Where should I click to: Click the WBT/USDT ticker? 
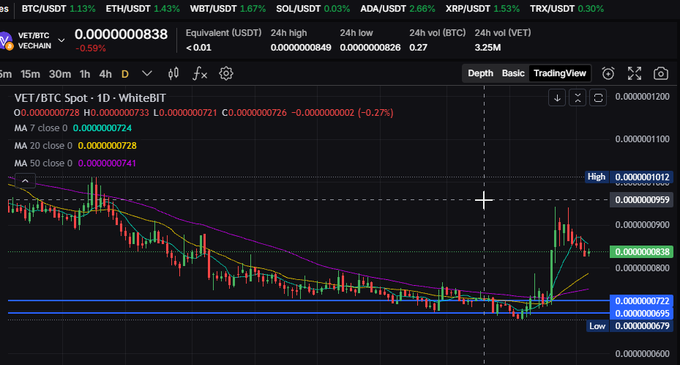[228, 9]
